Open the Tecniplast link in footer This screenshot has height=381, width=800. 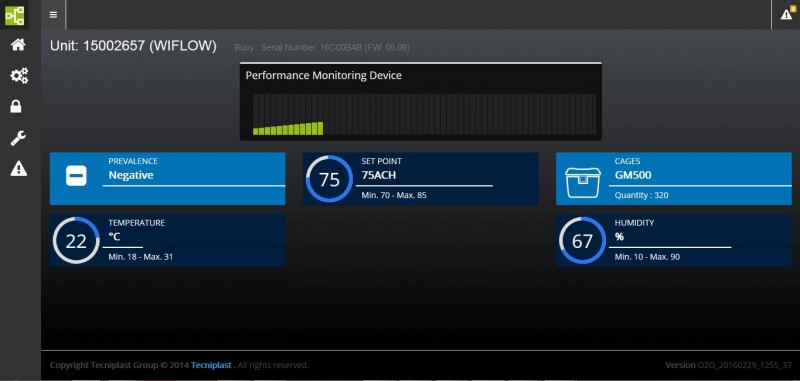pos(211,365)
